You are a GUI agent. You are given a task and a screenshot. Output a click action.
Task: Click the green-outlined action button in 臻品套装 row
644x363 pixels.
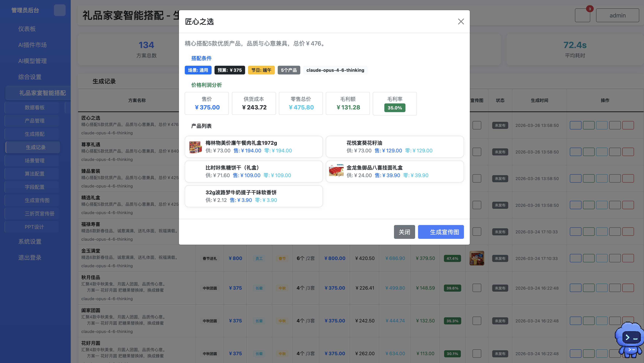click(588, 178)
